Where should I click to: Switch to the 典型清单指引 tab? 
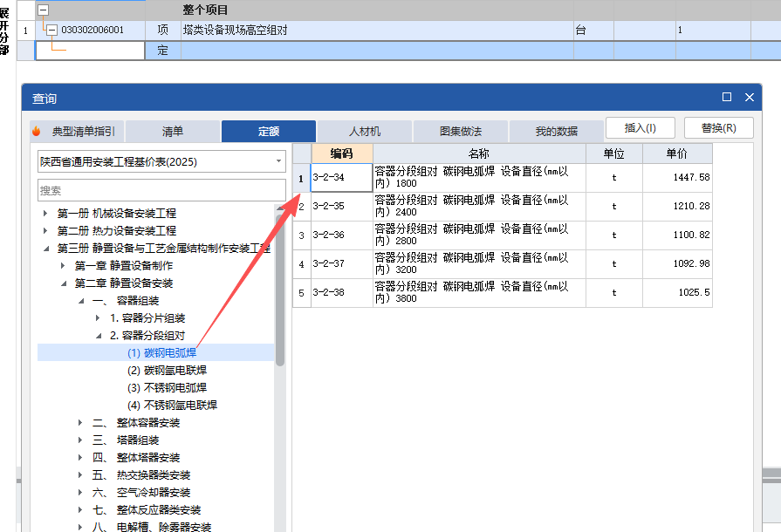77,132
